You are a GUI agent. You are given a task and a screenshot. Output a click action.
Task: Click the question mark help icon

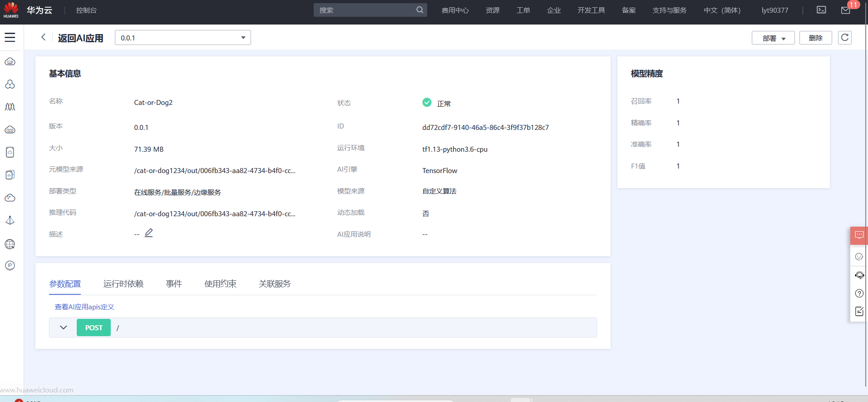pos(859,293)
